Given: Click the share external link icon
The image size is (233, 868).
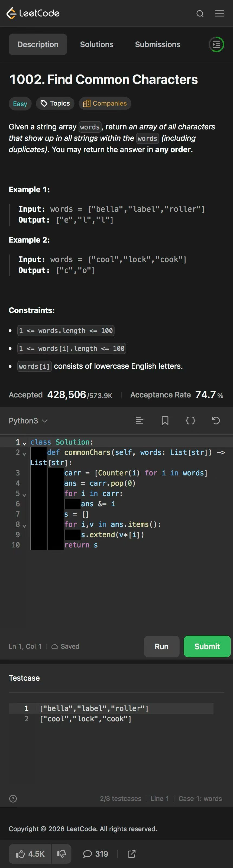Looking at the screenshot, I should tap(131, 853).
